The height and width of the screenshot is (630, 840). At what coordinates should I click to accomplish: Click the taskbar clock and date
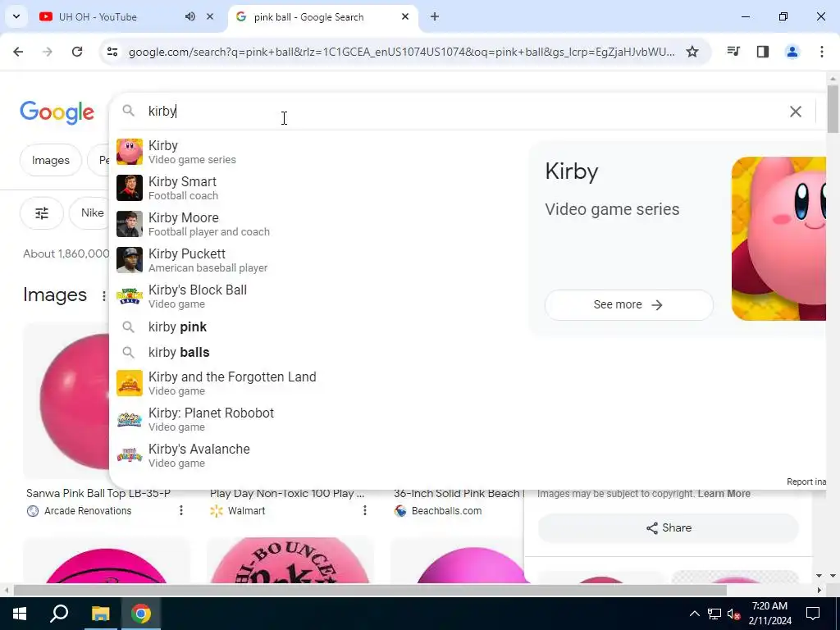tap(769, 614)
